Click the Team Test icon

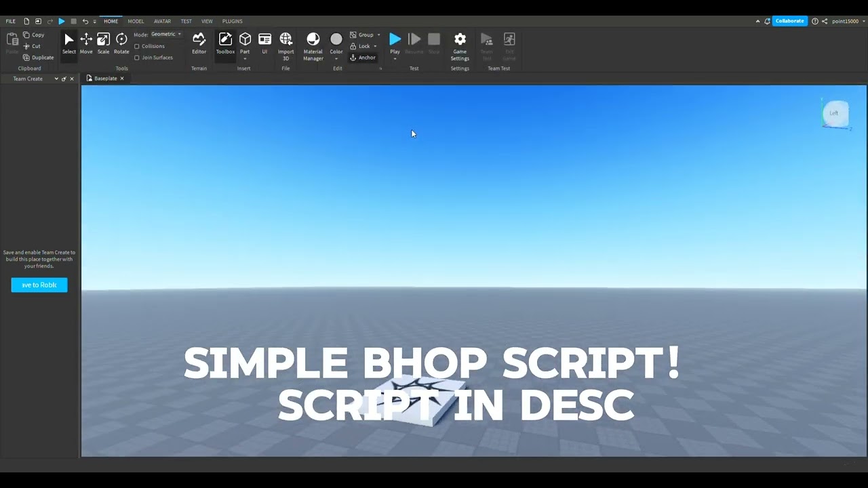click(x=487, y=46)
